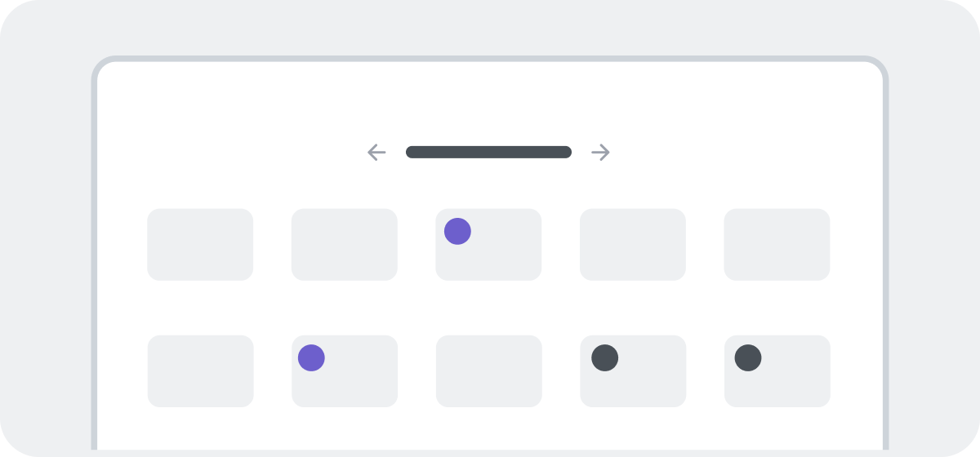980x457 pixels.
Task: Open the second cell in the top row
Action: click(x=345, y=245)
